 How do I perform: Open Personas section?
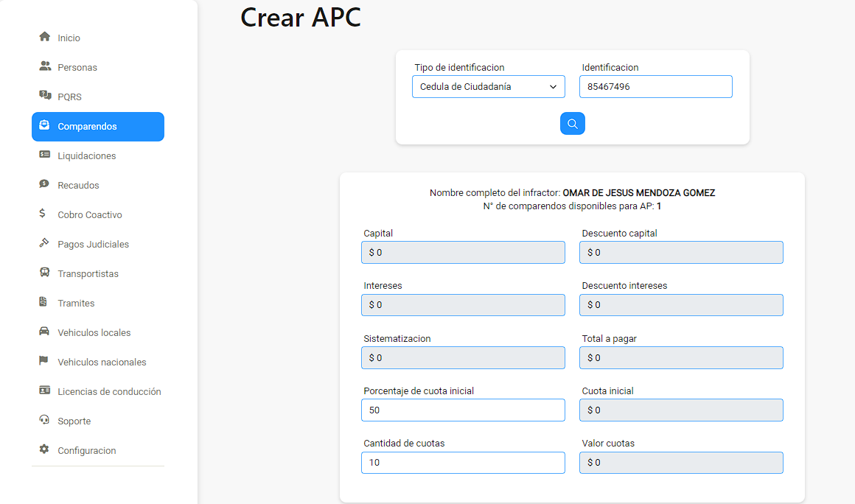click(x=98, y=68)
